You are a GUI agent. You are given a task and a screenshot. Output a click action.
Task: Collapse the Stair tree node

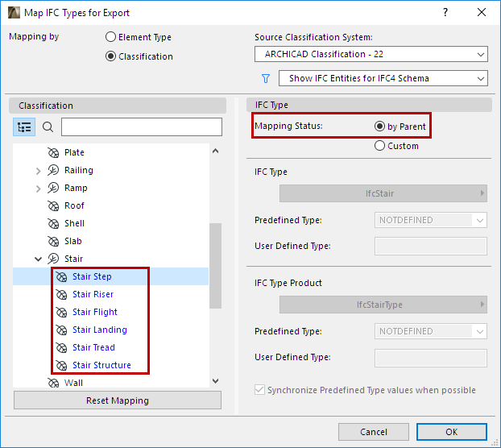tap(38, 259)
